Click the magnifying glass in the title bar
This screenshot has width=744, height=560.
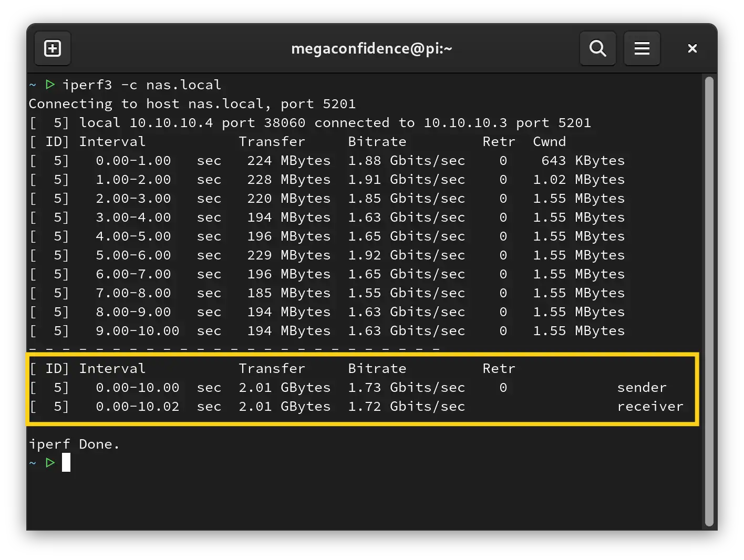[x=597, y=48]
